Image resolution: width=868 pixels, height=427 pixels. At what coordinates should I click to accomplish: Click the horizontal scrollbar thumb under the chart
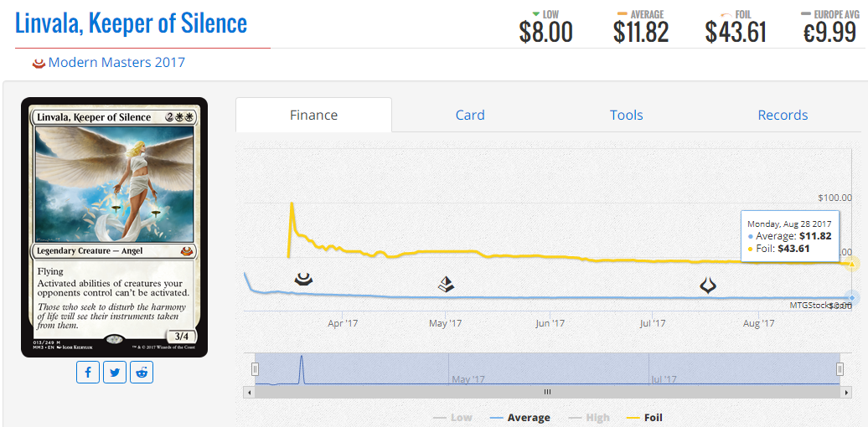pos(547,392)
